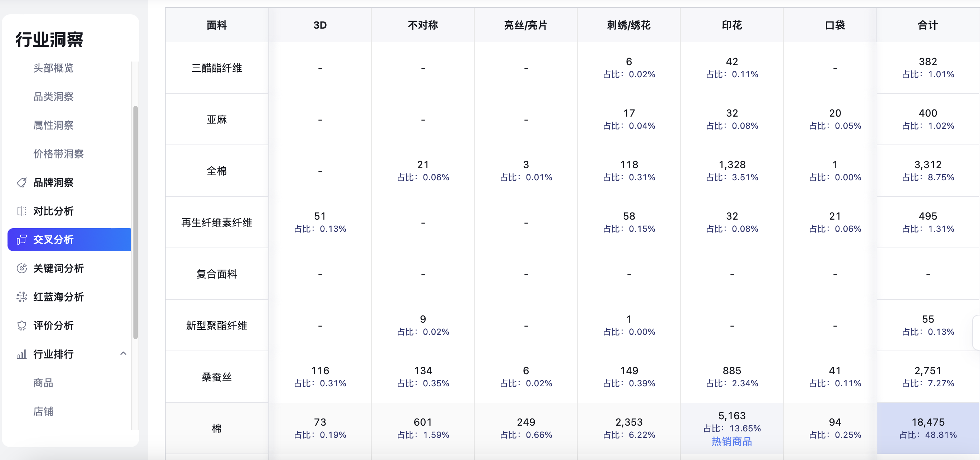Open the 店铺 ranking item
This screenshot has width=980, height=460.
pos(43,411)
